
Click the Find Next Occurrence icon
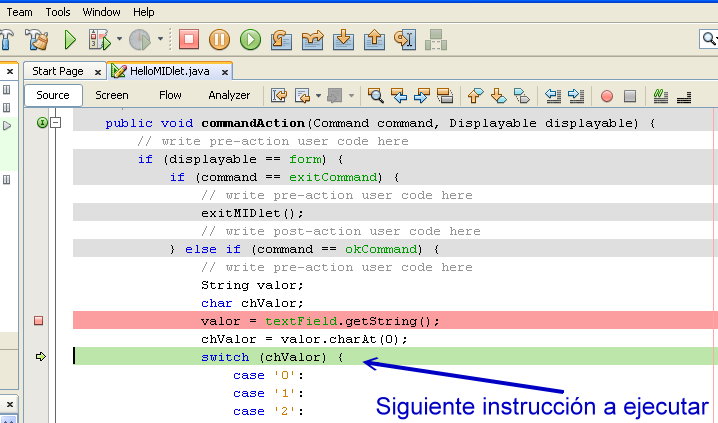click(x=422, y=96)
